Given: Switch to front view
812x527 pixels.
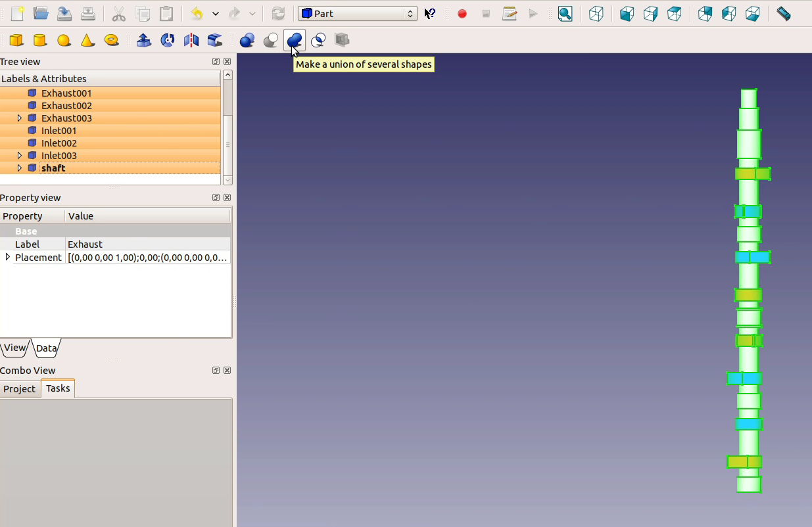Looking at the screenshot, I should pyautogui.click(x=626, y=13).
